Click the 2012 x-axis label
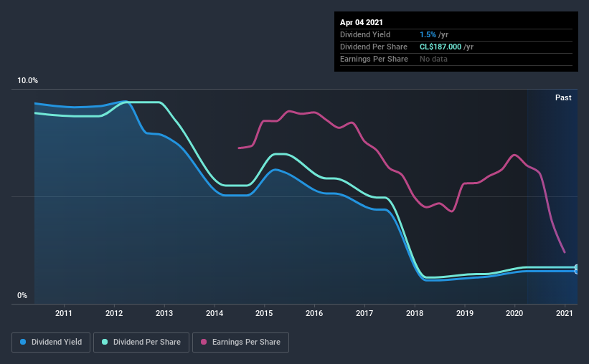 coord(114,313)
